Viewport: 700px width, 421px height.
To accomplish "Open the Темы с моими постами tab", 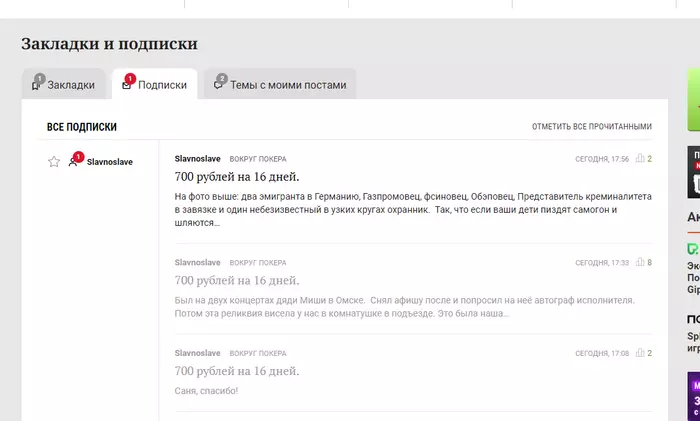I will 280,84.
